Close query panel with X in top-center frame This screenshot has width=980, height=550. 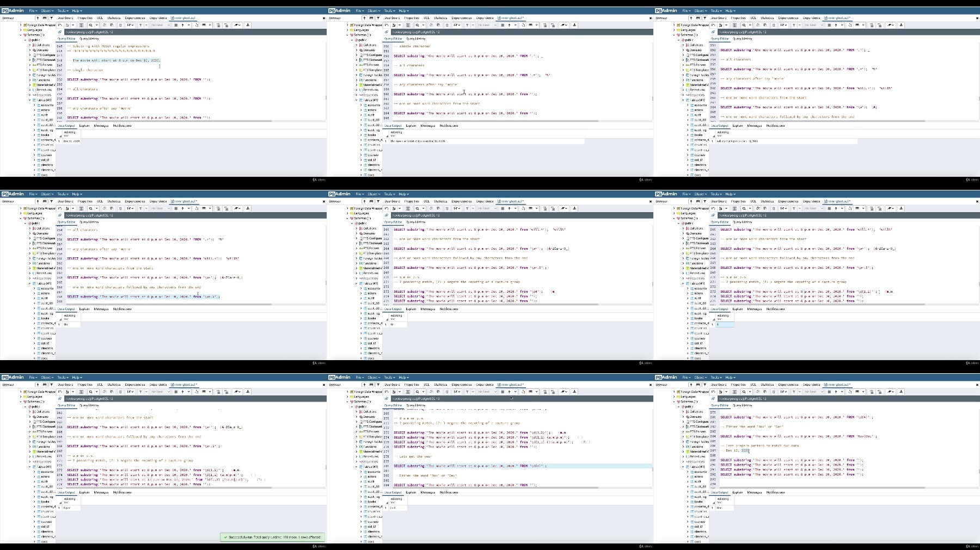pos(650,18)
